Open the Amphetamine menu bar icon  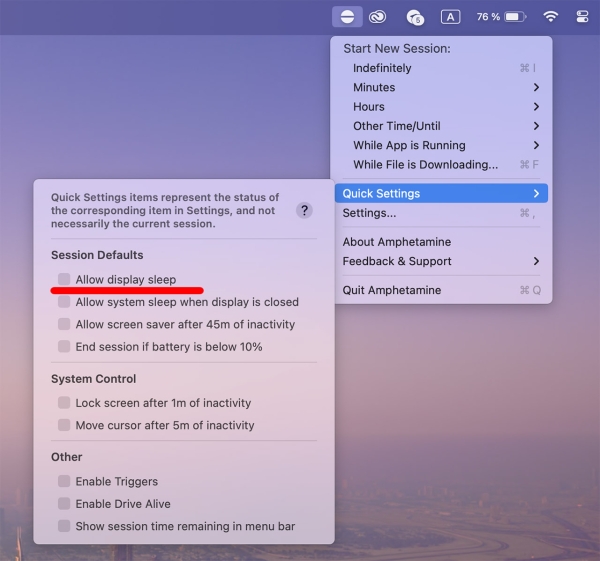(347, 17)
